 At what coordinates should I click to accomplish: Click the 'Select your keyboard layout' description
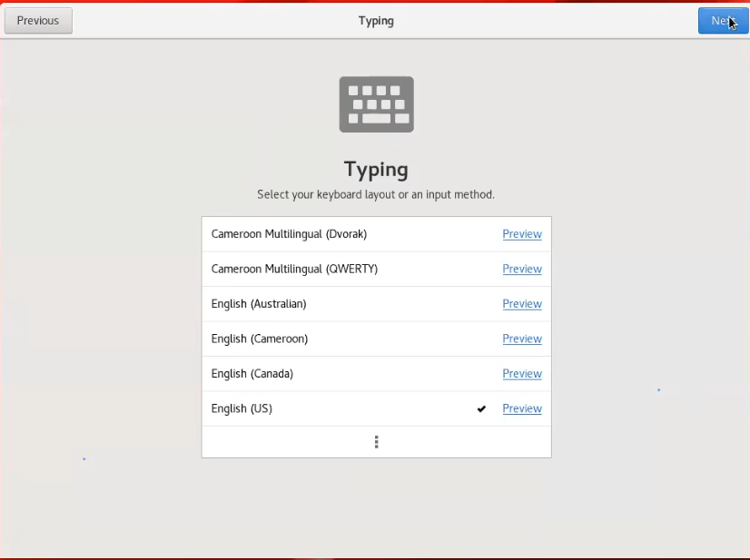pyautogui.click(x=376, y=194)
